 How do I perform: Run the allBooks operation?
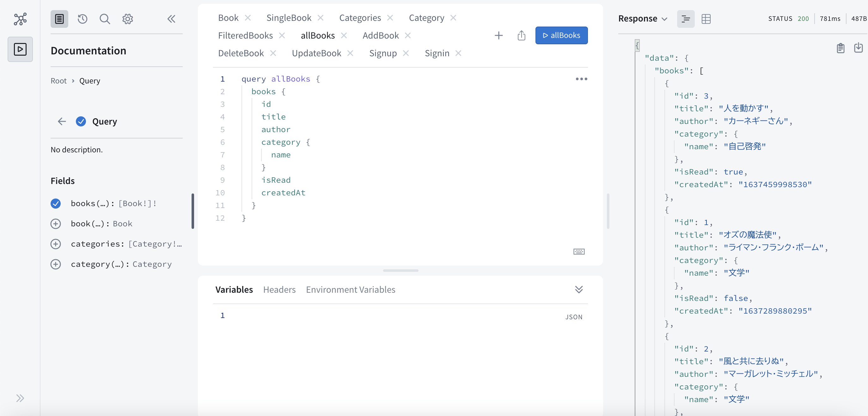561,35
